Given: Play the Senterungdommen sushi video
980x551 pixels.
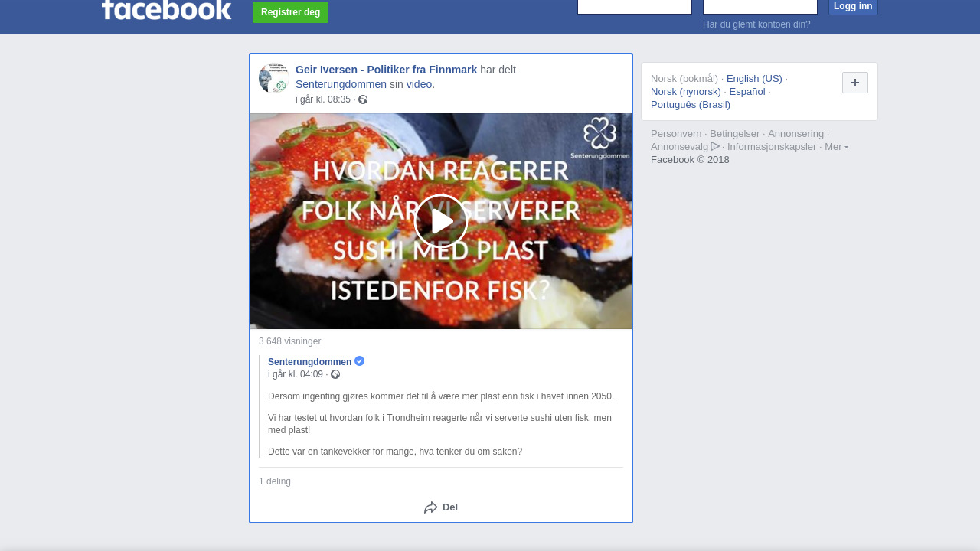Looking at the screenshot, I should click(x=440, y=221).
